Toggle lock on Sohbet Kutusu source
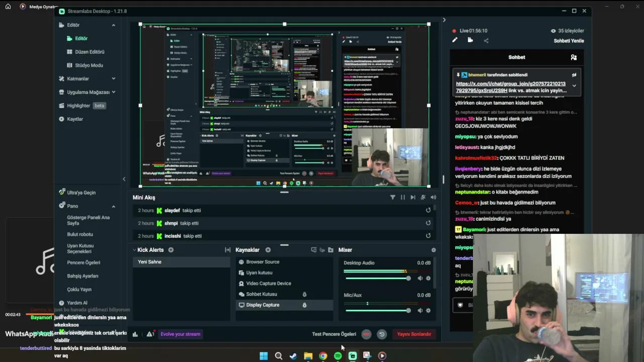 tap(304, 294)
